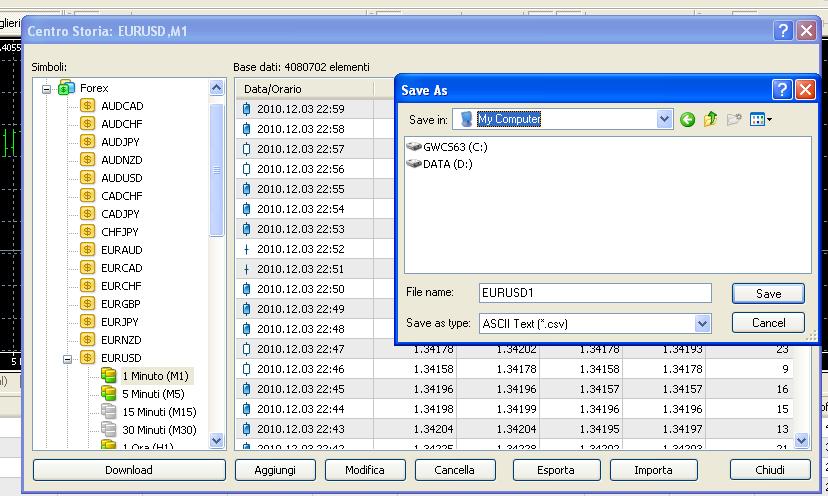Click the candle icon of row 22:59
Image resolution: width=828 pixels, height=496 pixels.
tap(246, 109)
